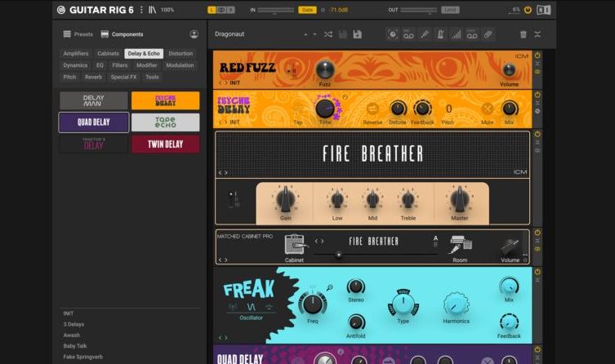Select the Modulation category
Image resolution: width=615 pixels, height=364 pixels.
(x=180, y=65)
